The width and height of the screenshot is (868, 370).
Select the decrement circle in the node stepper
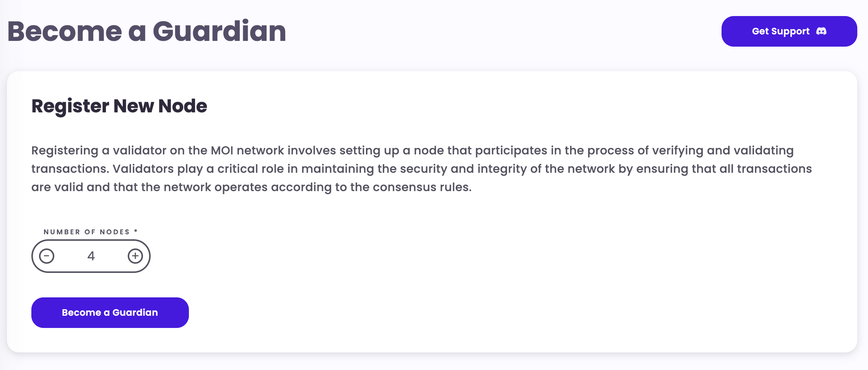click(47, 256)
